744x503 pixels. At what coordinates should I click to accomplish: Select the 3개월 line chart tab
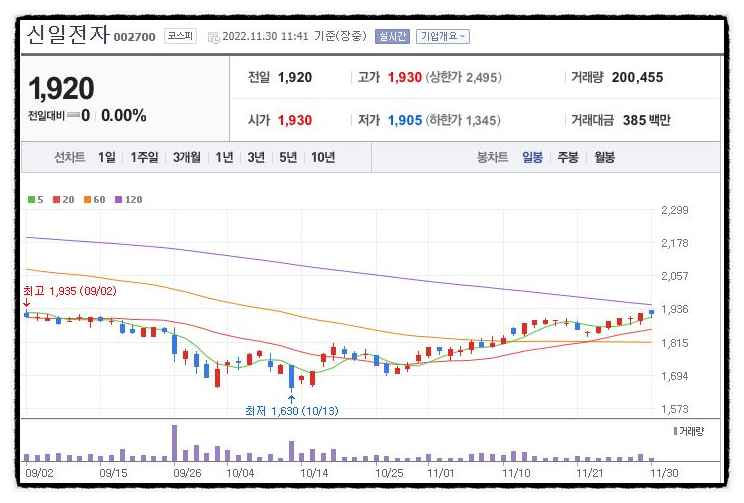pos(186,157)
